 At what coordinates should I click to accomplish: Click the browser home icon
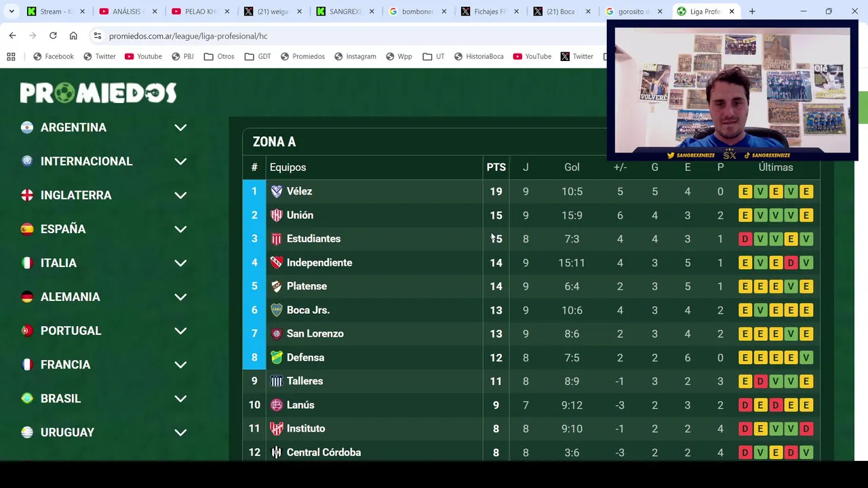point(73,35)
